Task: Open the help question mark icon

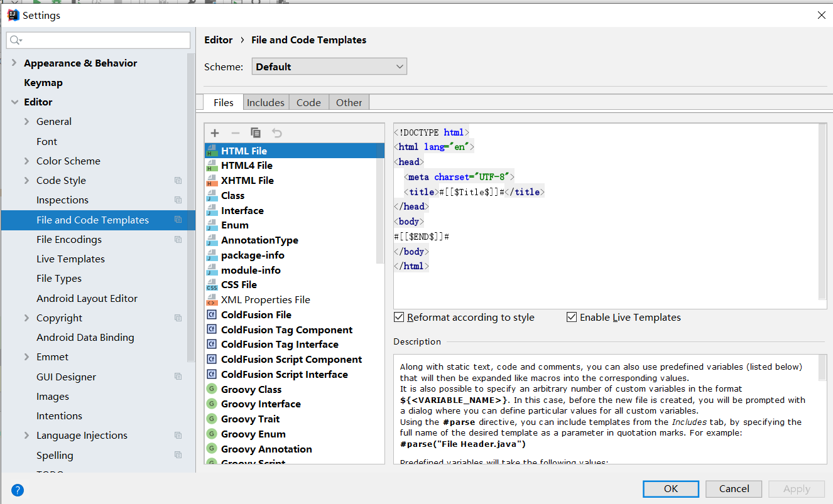Action: point(18,490)
